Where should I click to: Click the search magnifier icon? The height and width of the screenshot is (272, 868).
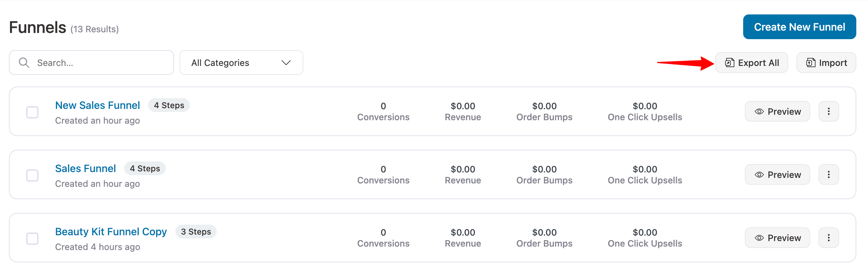[x=24, y=63]
